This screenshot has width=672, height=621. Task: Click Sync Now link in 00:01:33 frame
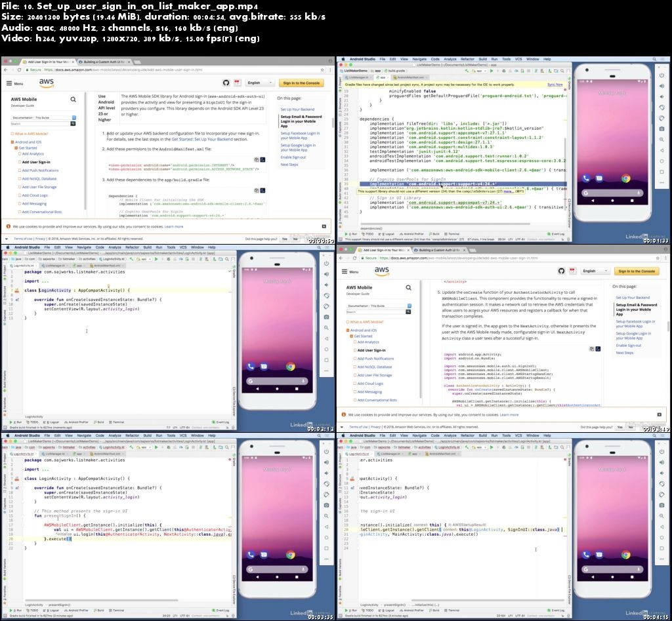click(555, 85)
